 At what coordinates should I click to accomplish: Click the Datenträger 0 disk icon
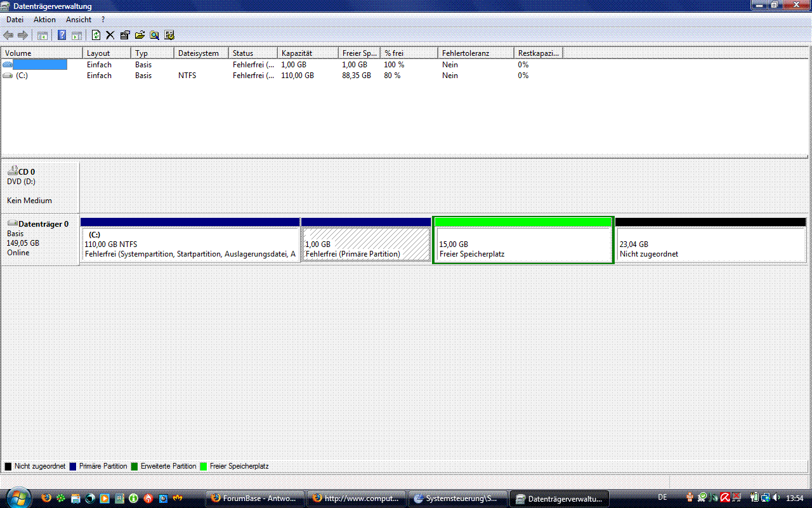point(12,224)
